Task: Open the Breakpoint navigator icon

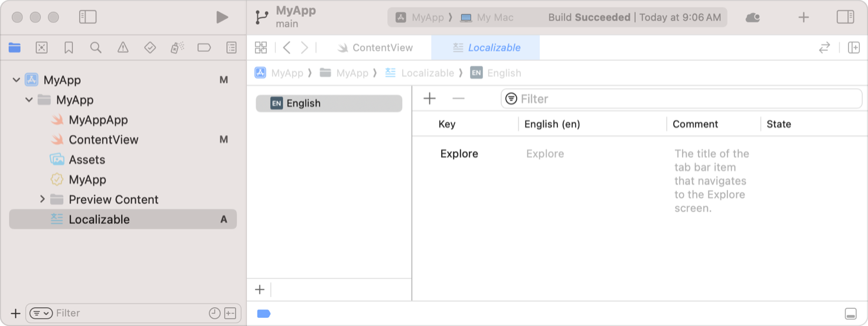Action: 204,48
